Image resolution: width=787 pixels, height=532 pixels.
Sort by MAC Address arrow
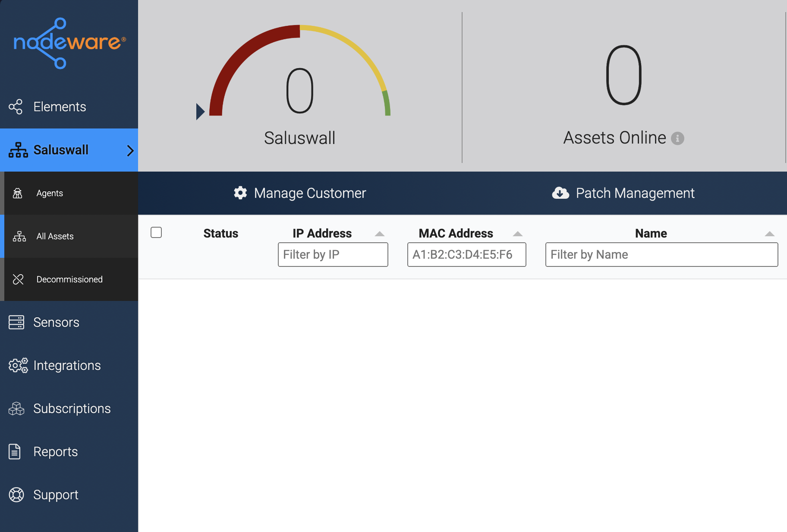pos(518,234)
